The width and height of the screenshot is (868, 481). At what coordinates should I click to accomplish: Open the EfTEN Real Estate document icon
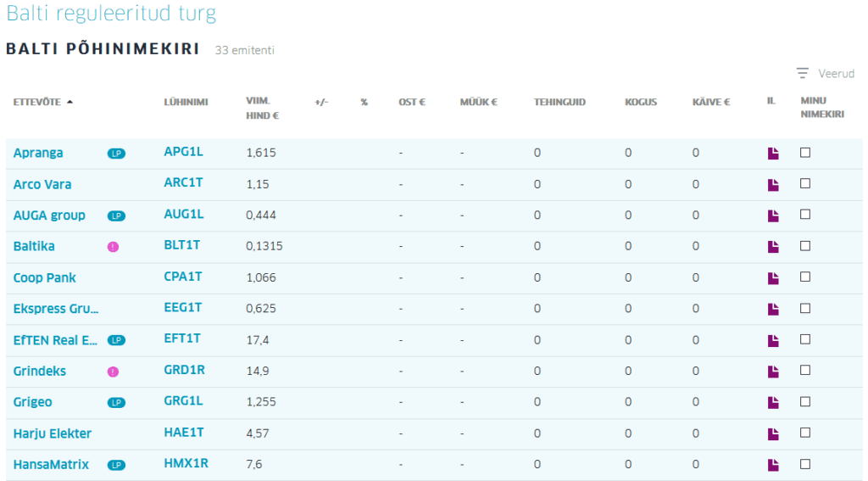tap(773, 341)
